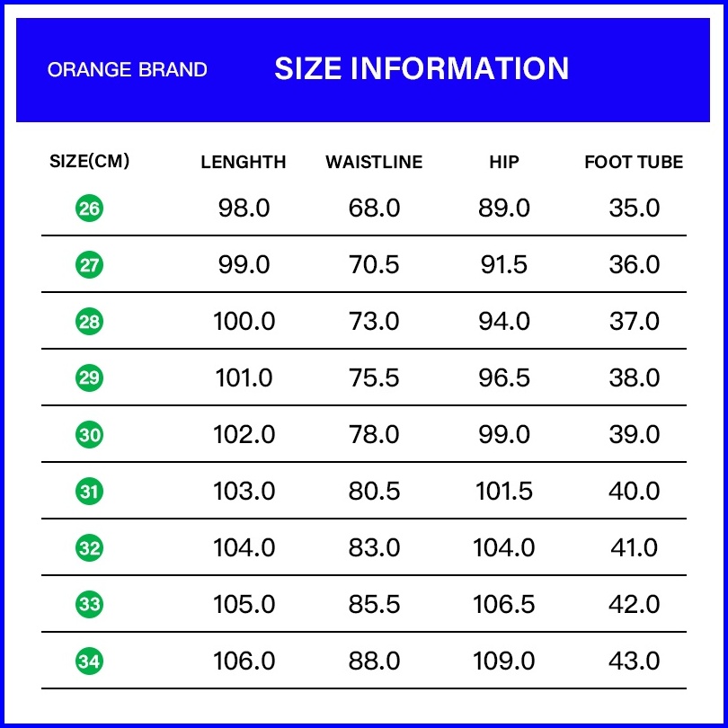Select the WAISTLINE column header
This screenshot has width=728, height=728.
[x=374, y=163]
